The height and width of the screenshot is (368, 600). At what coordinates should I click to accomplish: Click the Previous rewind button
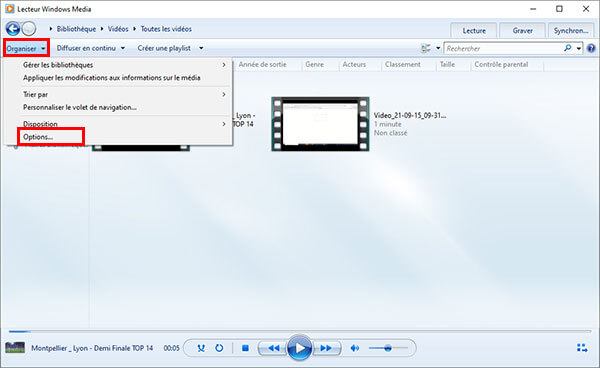273,348
